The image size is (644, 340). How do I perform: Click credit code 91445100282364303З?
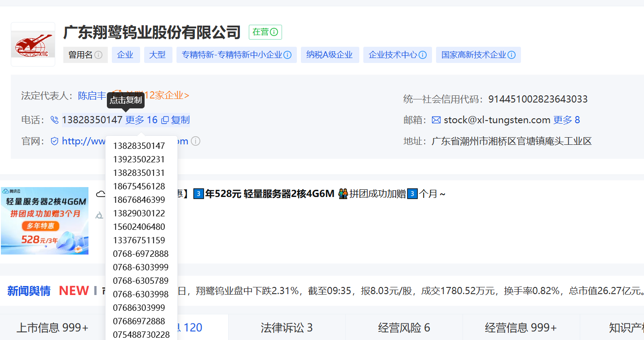(538, 99)
